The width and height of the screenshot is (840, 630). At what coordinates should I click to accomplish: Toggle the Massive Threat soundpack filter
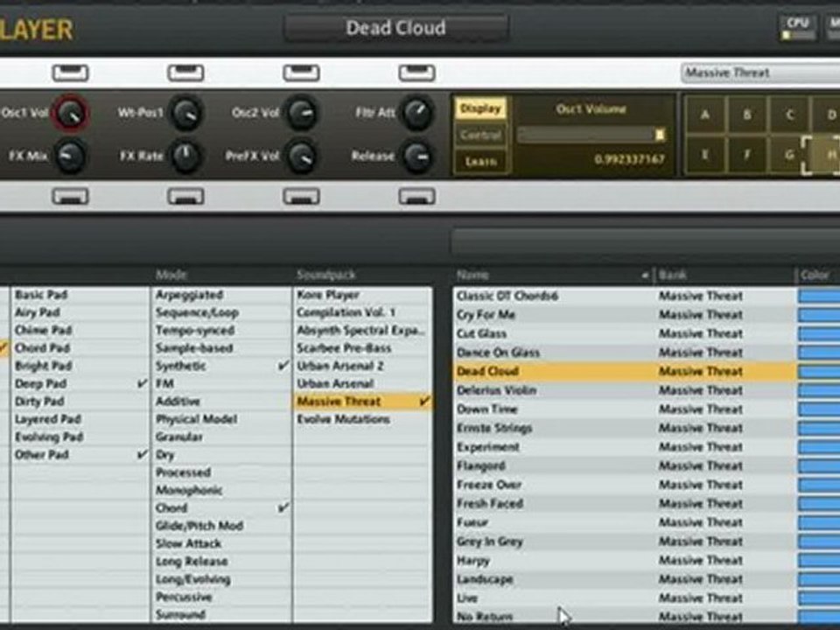tap(363, 402)
